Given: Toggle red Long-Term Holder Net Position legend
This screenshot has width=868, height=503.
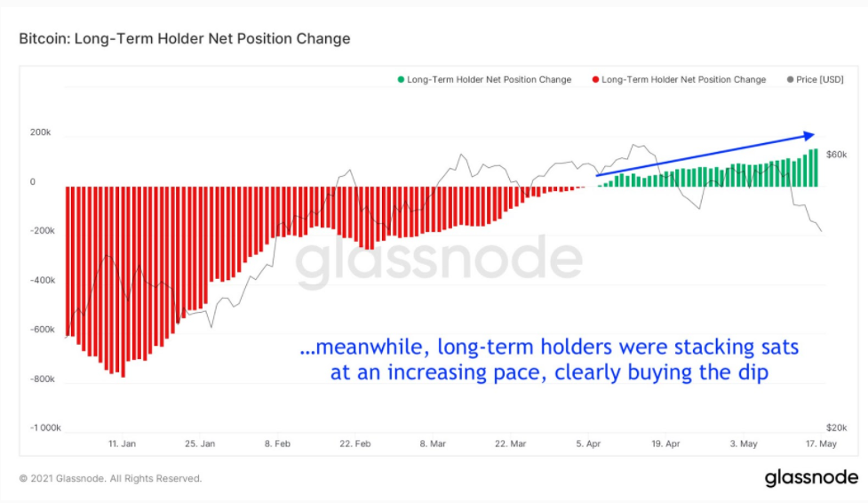Looking at the screenshot, I should [x=680, y=80].
